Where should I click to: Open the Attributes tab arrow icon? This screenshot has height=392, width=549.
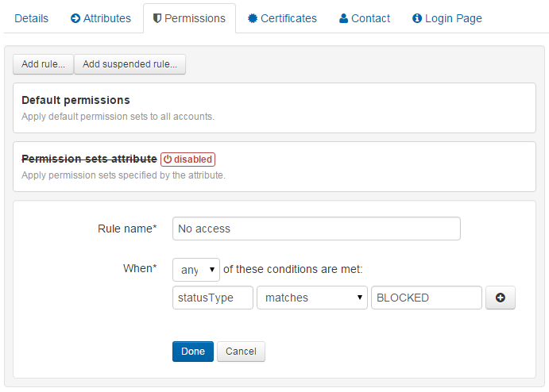coord(75,18)
